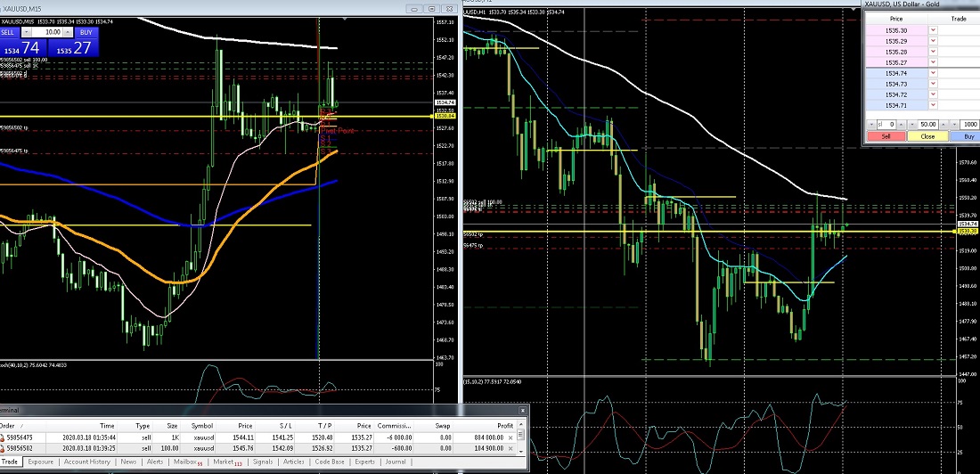Click the yellow Close button in Gold depth panel
The width and height of the screenshot is (980, 474).
click(927, 136)
